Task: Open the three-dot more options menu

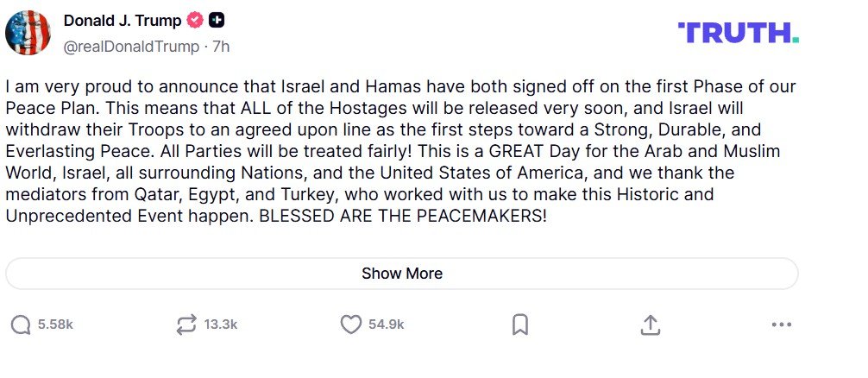Action: coord(781,324)
